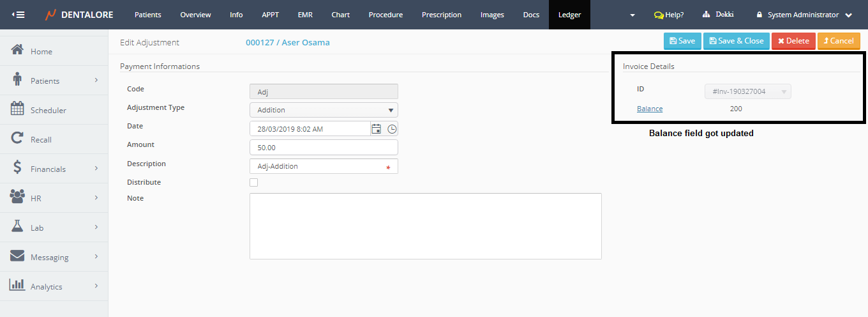The height and width of the screenshot is (317, 868).
Task: Click the Recall refresh icon in sidebar
Action: coord(18,139)
